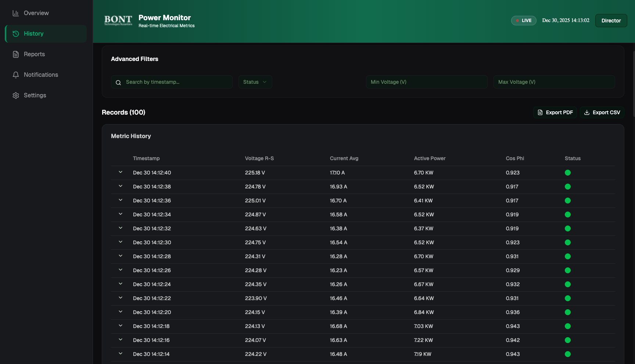Screen dimensions: 635x364
Task: Click the Notifications bell icon
Action: pyautogui.click(x=15, y=75)
